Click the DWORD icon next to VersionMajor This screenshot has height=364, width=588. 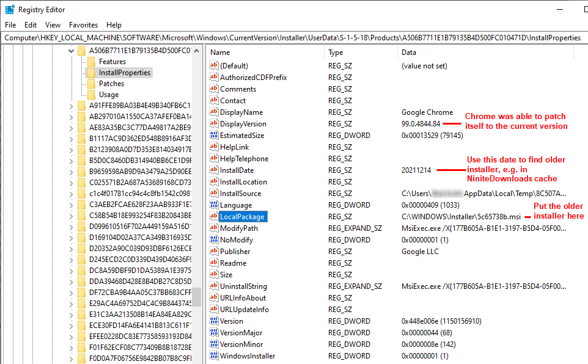[x=214, y=332]
